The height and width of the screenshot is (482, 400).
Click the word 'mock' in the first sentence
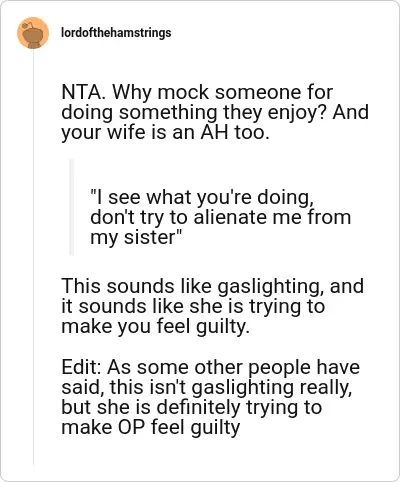pyautogui.click(x=183, y=92)
